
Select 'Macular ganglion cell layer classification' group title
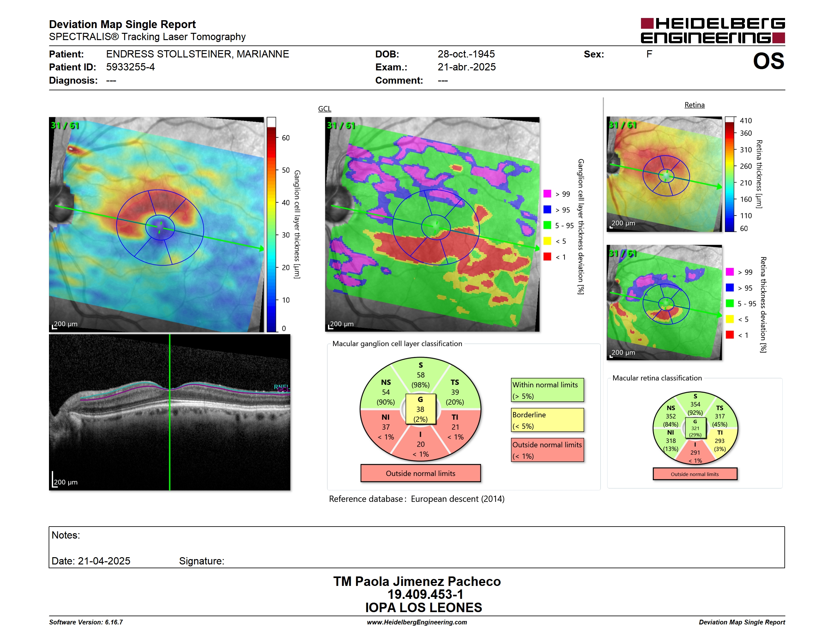coord(397,344)
